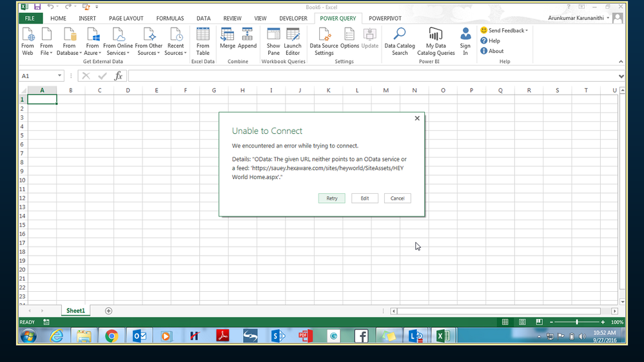Open the Name Box dropdown

click(59, 75)
